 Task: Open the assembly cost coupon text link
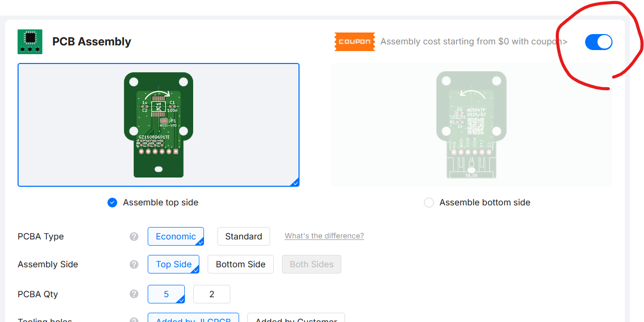pos(474,42)
